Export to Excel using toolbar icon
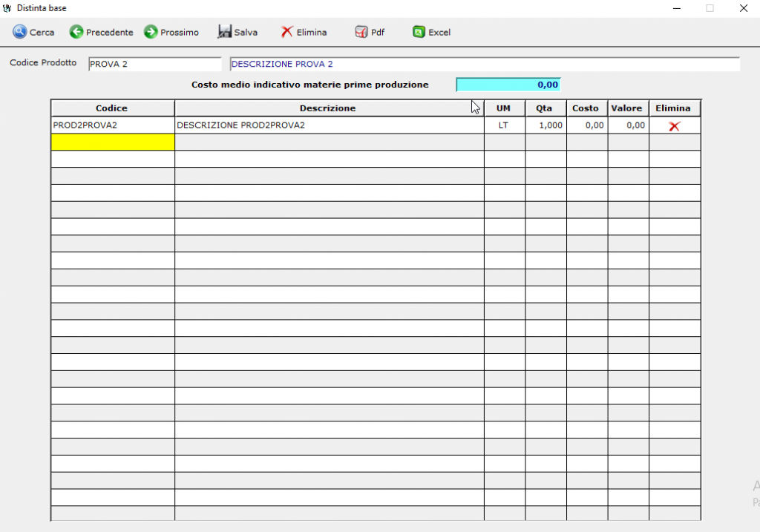 [x=419, y=33]
